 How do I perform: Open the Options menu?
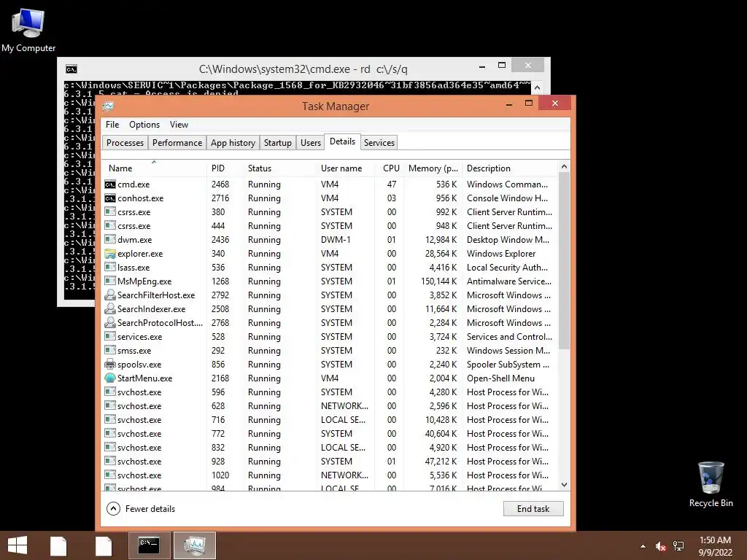(x=144, y=124)
